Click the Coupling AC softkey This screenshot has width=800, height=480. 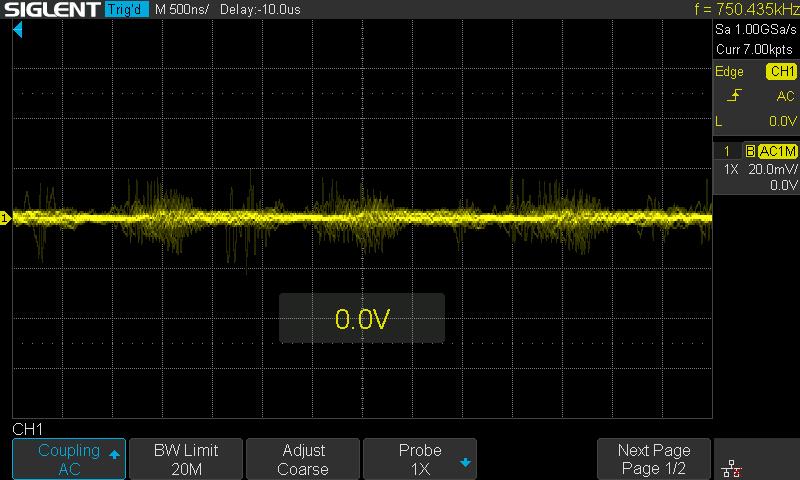pyautogui.click(x=69, y=459)
